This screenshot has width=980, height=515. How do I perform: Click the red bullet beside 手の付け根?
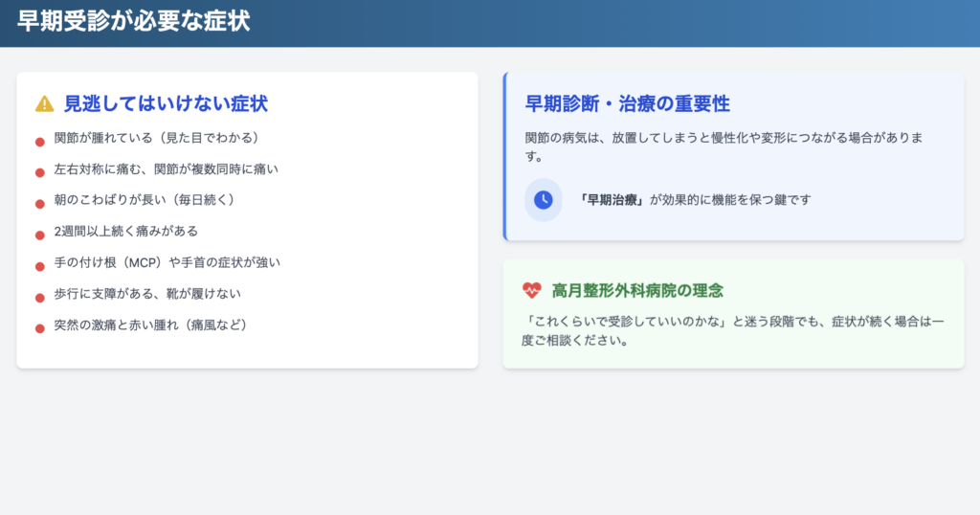coord(40,266)
